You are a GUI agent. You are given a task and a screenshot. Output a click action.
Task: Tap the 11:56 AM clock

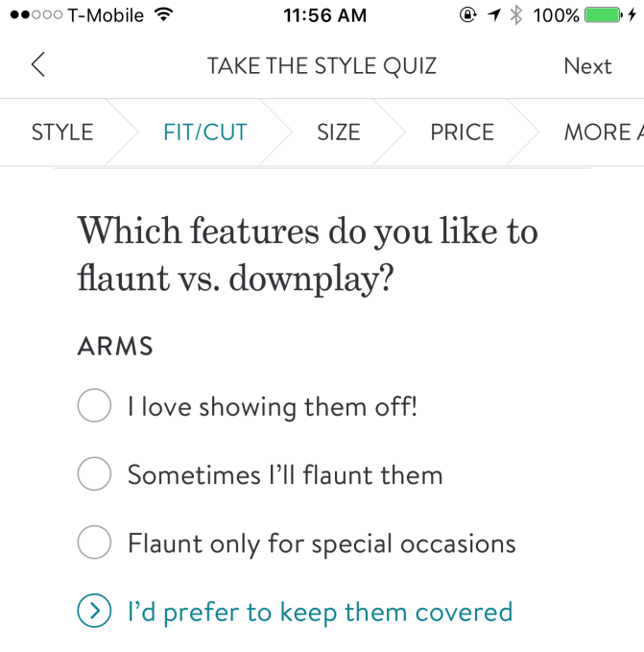pos(323,15)
